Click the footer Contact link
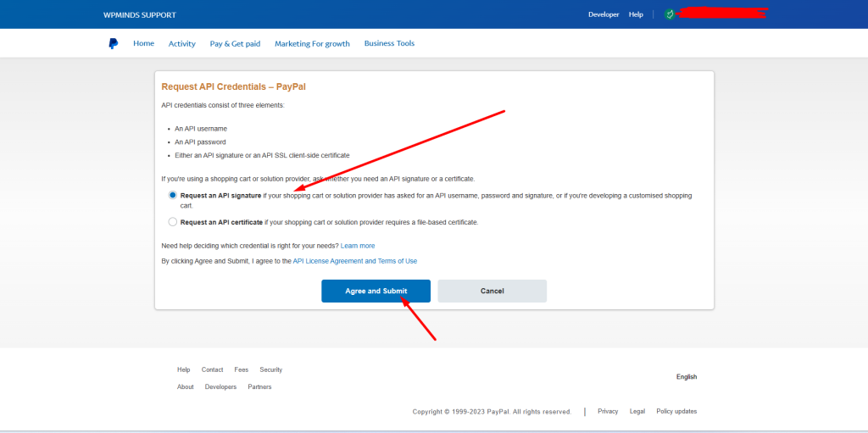Viewport: 868px width, 433px height. pyautogui.click(x=212, y=369)
